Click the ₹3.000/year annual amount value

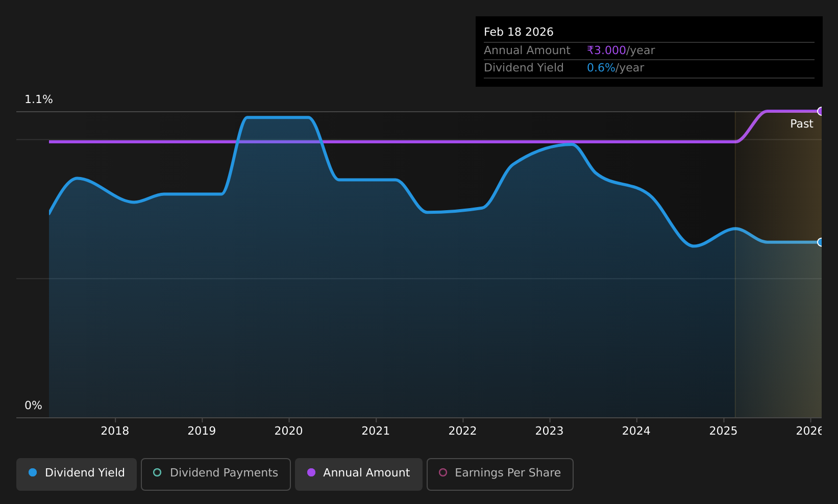[x=621, y=51]
